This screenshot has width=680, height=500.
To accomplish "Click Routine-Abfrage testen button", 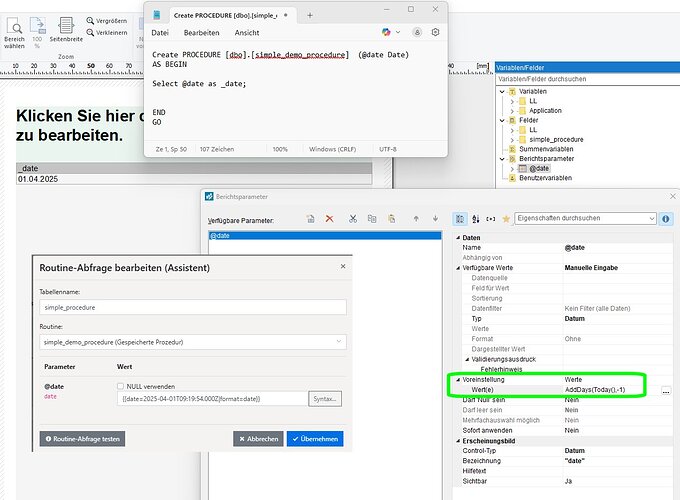I will pyautogui.click(x=82, y=439).
